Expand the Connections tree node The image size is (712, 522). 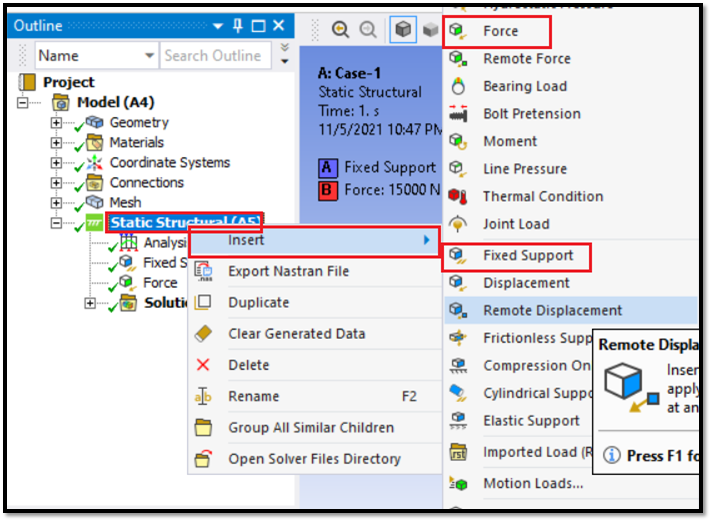pyautogui.click(x=56, y=182)
